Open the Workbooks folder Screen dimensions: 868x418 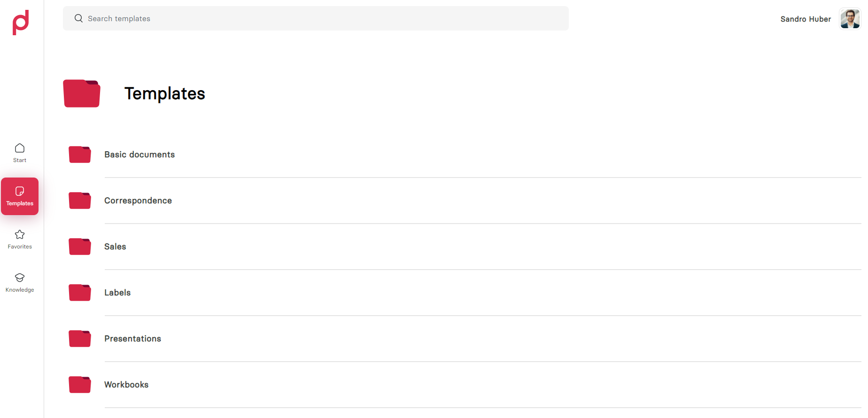(126, 385)
